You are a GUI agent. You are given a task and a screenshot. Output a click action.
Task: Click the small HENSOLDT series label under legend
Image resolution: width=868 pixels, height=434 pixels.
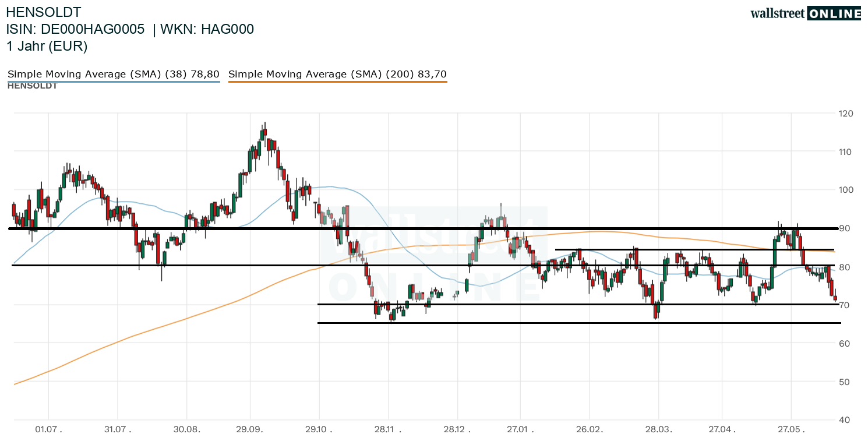(x=32, y=86)
